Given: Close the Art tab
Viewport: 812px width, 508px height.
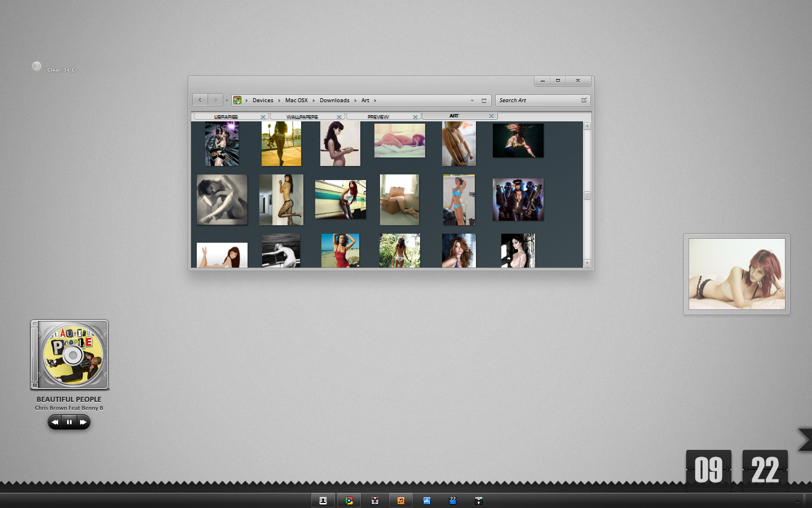Looking at the screenshot, I should 491,116.
